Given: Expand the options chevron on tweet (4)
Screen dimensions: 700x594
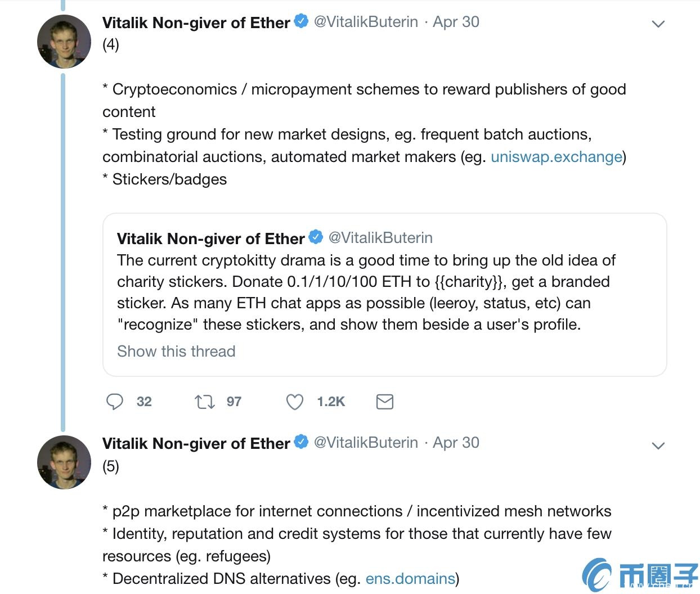Looking at the screenshot, I should point(658,24).
